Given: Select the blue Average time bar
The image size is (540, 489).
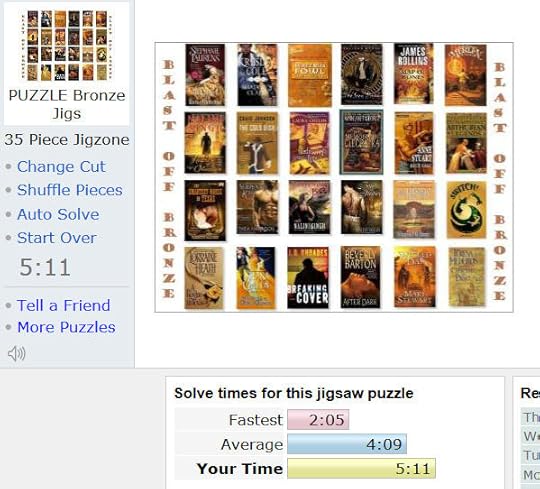Looking at the screenshot, I should point(347,444).
